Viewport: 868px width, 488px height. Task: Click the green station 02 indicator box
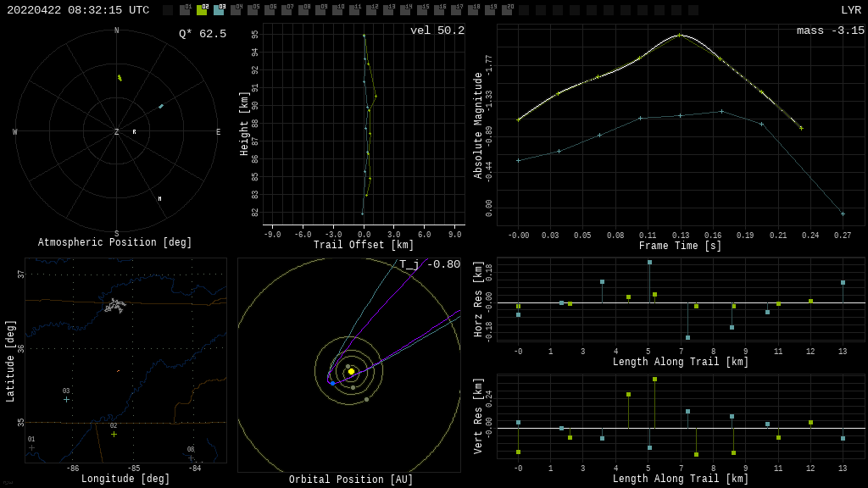click(x=202, y=10)
